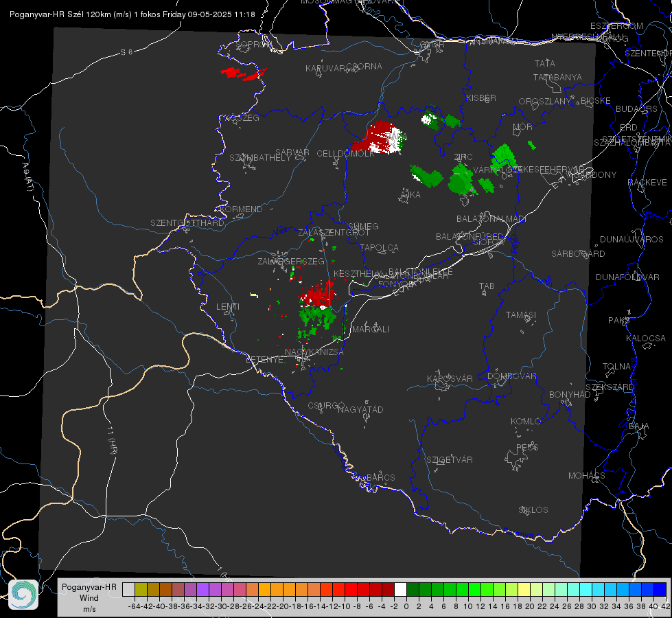
Task: Click the MARCALI city label
Action: pos(371,330)
